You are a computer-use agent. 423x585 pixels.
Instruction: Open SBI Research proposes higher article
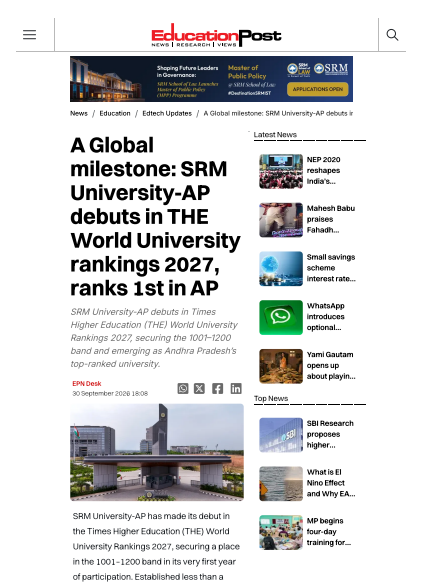(x=330, y=434)
